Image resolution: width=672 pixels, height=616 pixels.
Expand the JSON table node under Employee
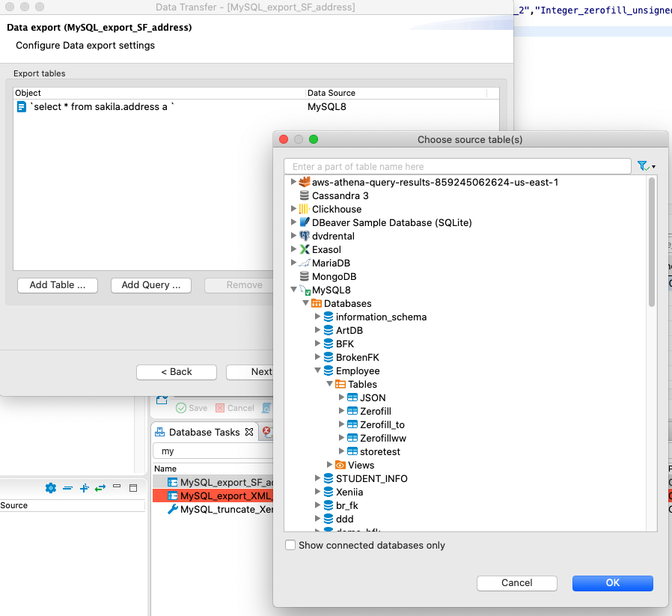[342, 397]
